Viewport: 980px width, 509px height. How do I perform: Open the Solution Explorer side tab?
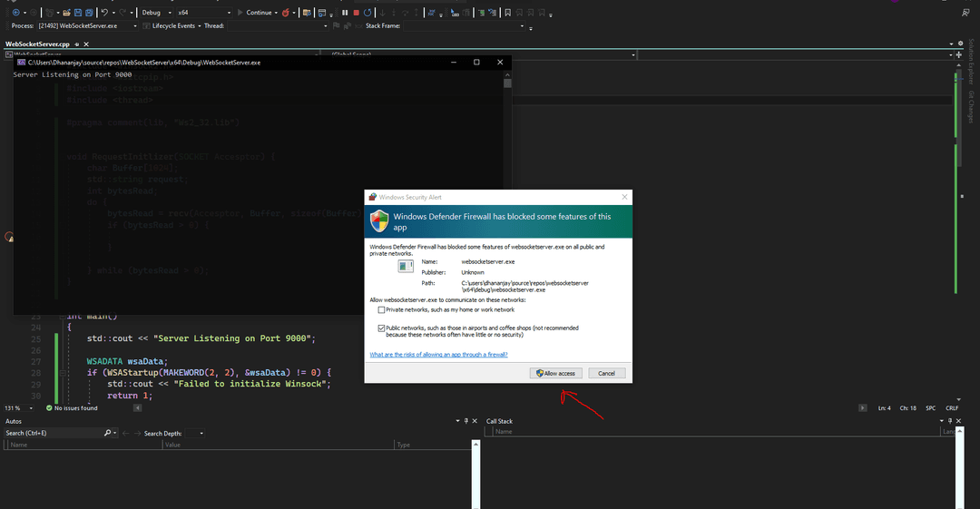(971, 62)
